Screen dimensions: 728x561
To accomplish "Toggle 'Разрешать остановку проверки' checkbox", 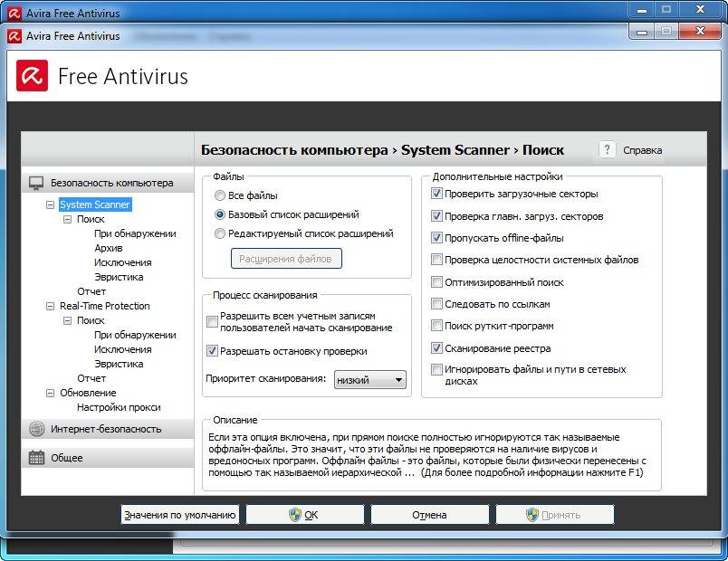I will click(212, 351).
